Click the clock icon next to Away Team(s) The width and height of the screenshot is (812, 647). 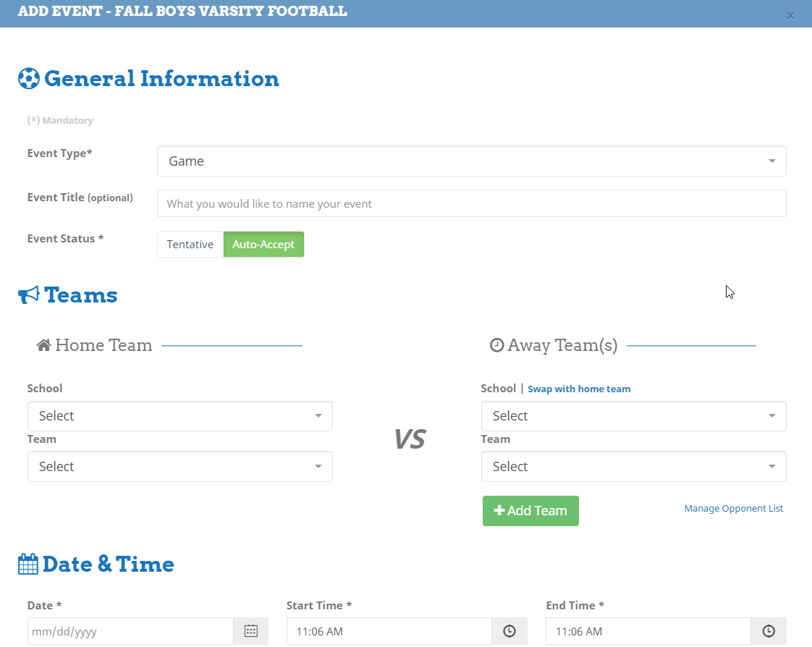point(496,345)
